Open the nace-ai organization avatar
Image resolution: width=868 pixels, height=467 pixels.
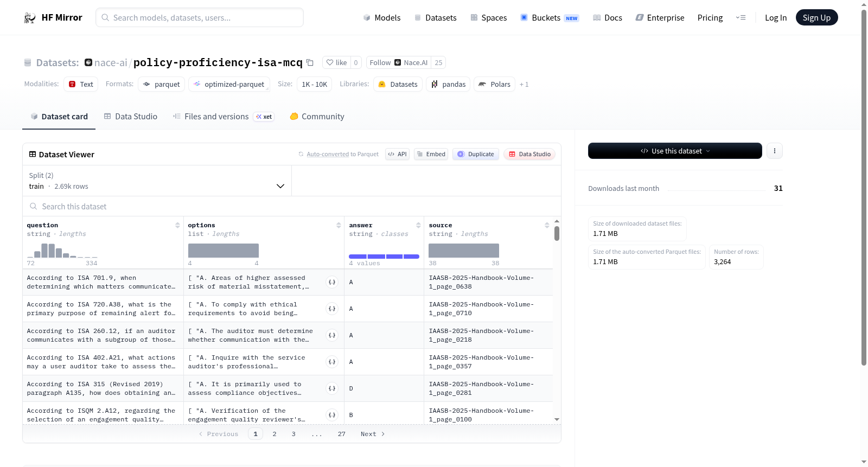(x=88, y=62)
